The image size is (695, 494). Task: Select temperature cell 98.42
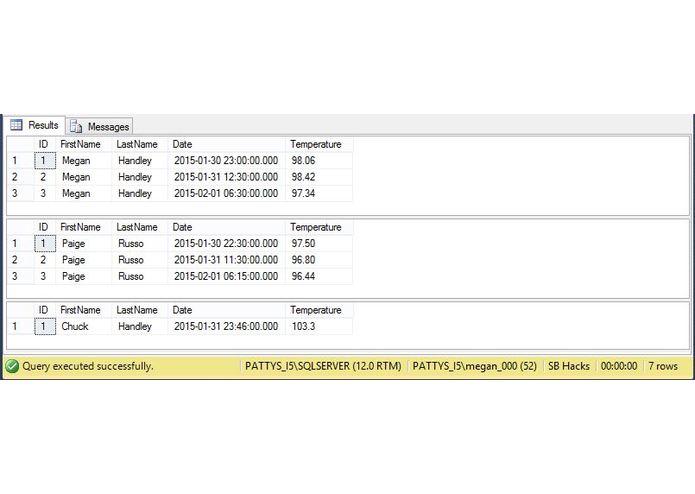[319, 177]
